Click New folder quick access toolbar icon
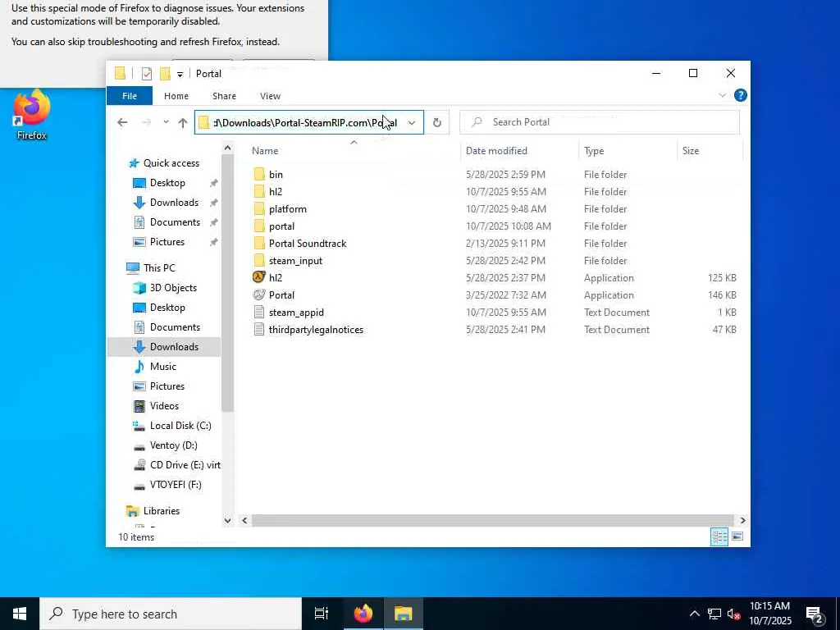This screenshot has width=840, height=630. [x=165, y=73]
